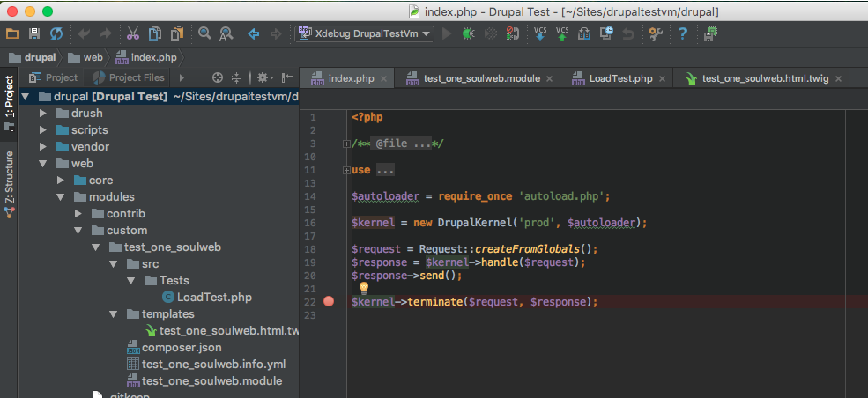Click VCS Commit up-arrow icon
868x398 pixels.
(x=562, y=34)
